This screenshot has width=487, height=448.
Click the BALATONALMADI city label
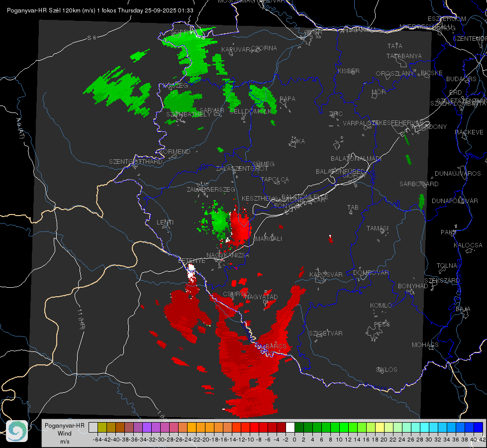[356, 159]
